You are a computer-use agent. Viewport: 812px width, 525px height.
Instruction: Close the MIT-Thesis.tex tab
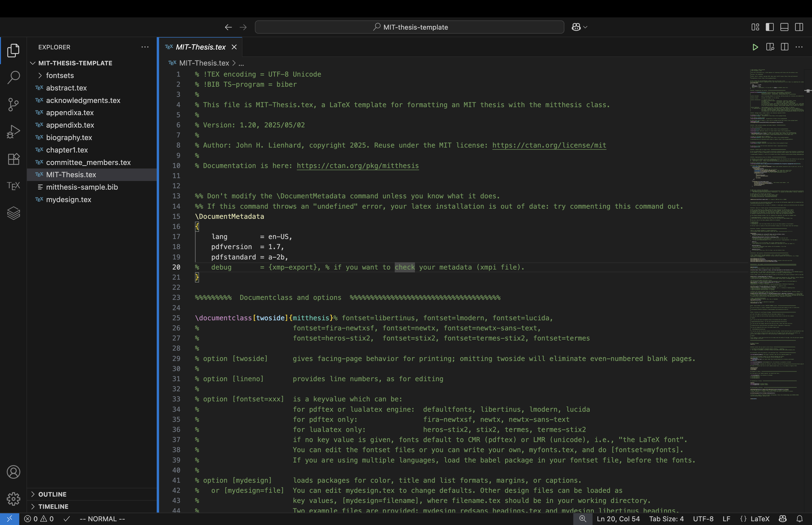(234, 47)
